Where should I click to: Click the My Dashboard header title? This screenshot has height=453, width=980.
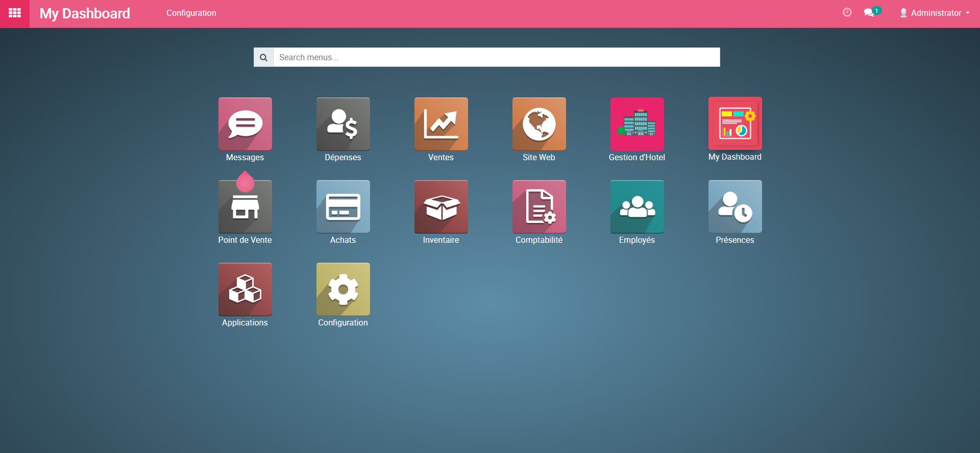85,13
